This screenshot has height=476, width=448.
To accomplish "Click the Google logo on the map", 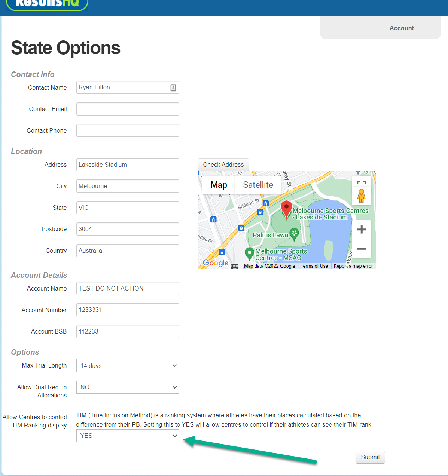I will [x=216, y=263].
